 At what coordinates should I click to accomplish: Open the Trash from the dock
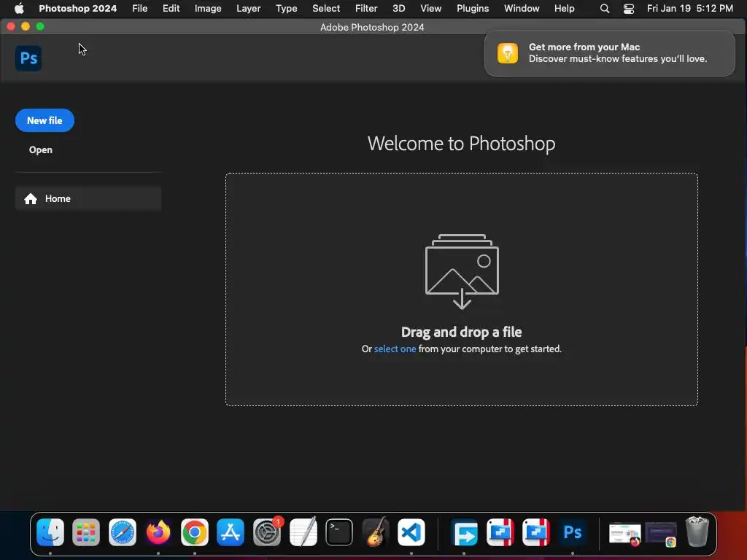pos(697,532)
